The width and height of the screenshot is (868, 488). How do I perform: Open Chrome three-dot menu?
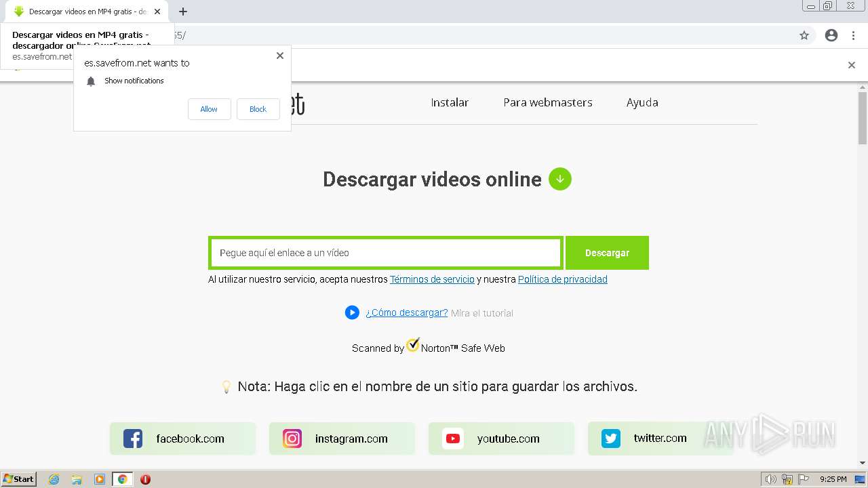tap(853, 35)
